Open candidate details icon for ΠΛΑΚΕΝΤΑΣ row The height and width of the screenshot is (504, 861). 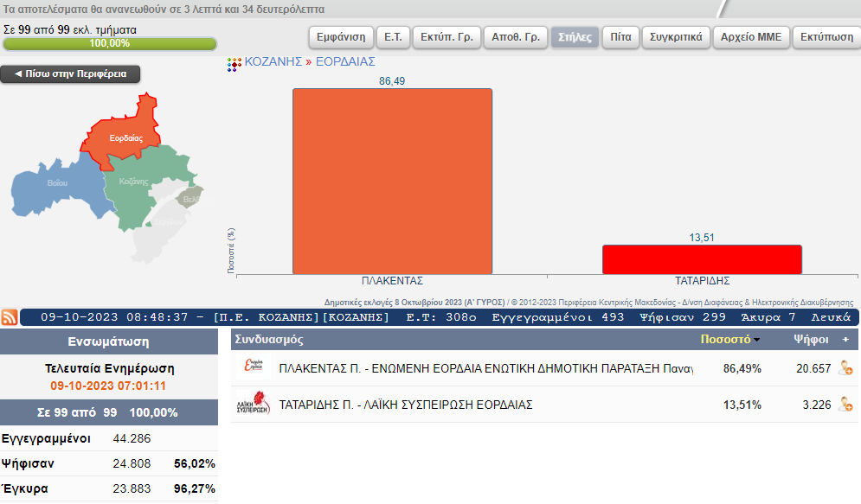point(845,368)
